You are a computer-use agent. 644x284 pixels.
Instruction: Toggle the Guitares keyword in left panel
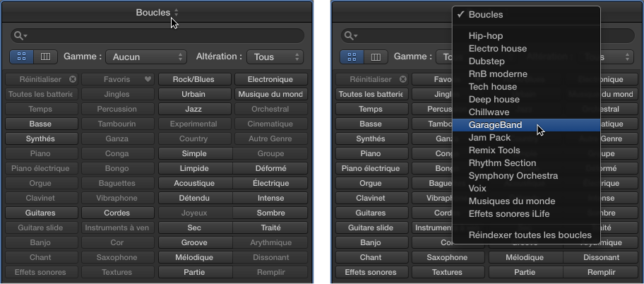click(x=40, y=213)
